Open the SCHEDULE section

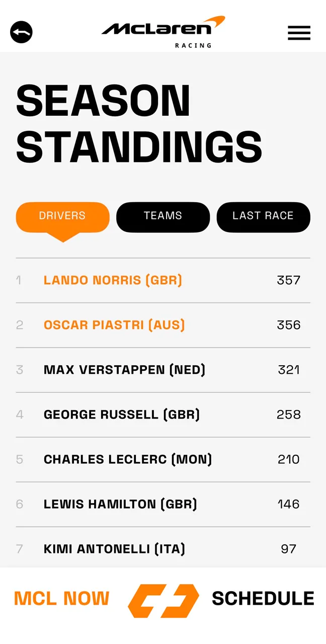coord(262,598)
